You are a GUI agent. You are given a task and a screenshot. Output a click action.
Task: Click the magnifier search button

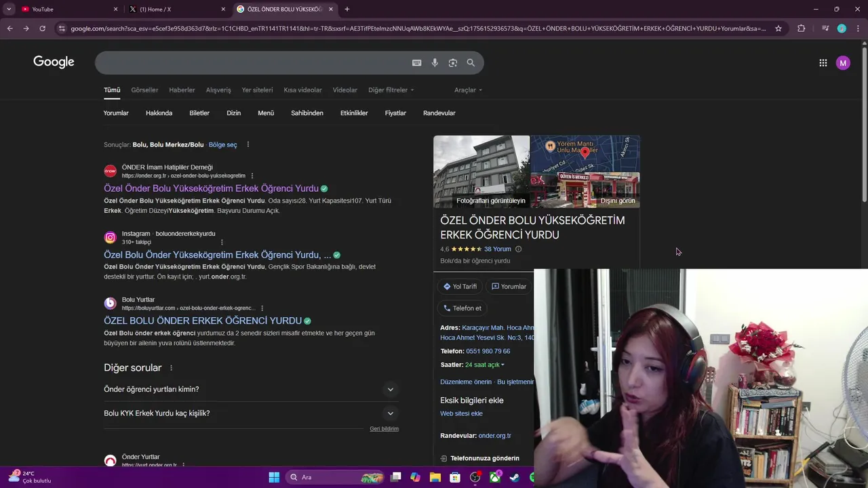point(471,62)
